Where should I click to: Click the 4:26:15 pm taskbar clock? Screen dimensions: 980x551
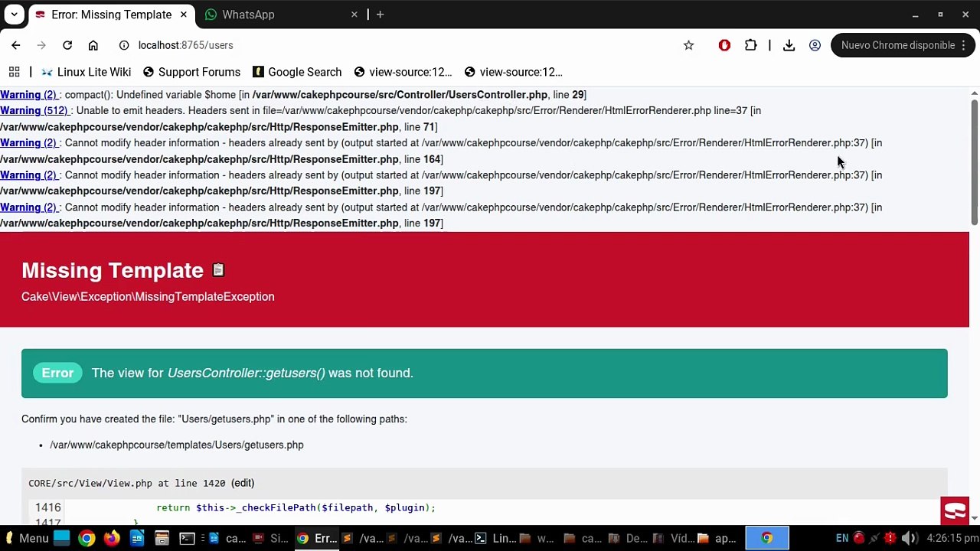click(952, 538)
